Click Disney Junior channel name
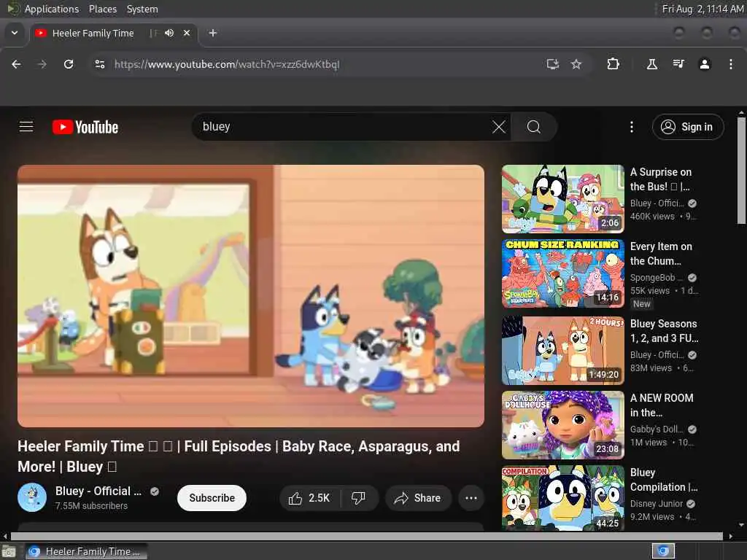The height and width of the screenshot is (560, 747). pyautogui.click(x=657, y=503)
